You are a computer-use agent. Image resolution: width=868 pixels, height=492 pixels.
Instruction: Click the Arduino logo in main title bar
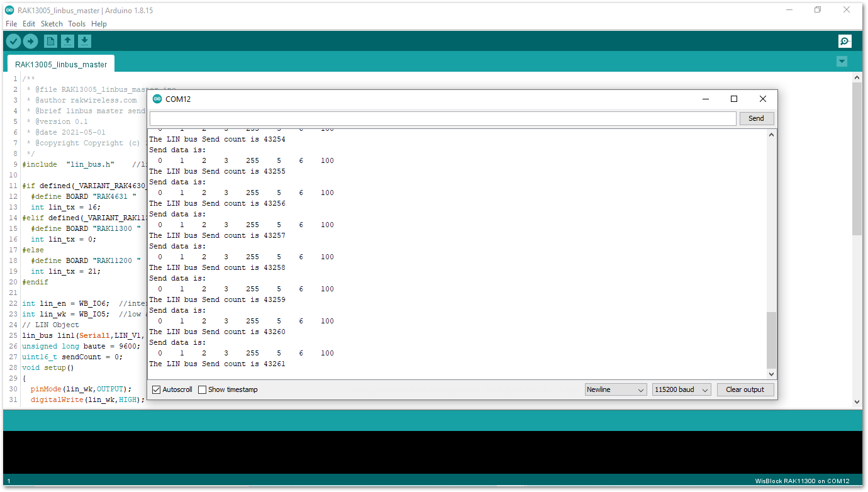click(x=9, y=10)
